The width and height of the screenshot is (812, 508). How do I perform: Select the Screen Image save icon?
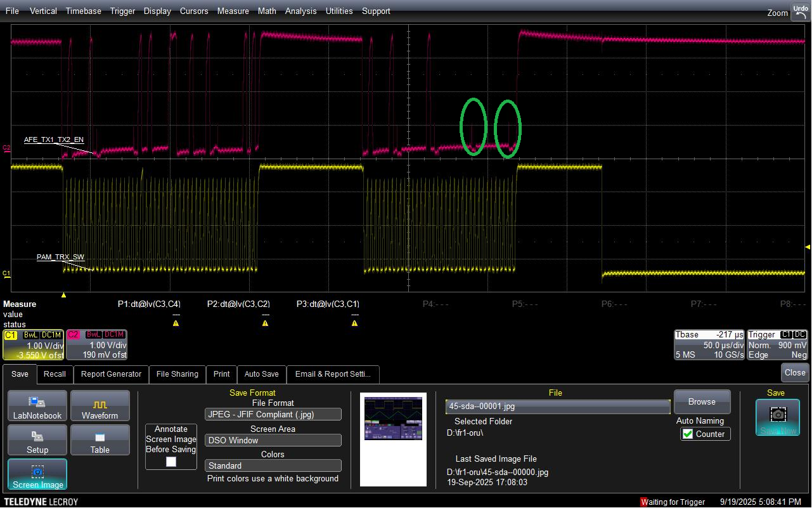[37, 474]
